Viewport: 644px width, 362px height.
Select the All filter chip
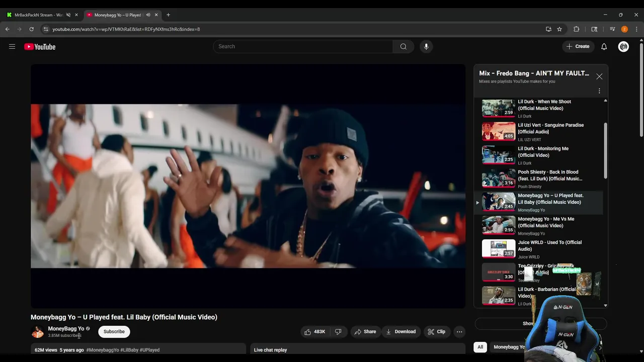click(480, 347)
